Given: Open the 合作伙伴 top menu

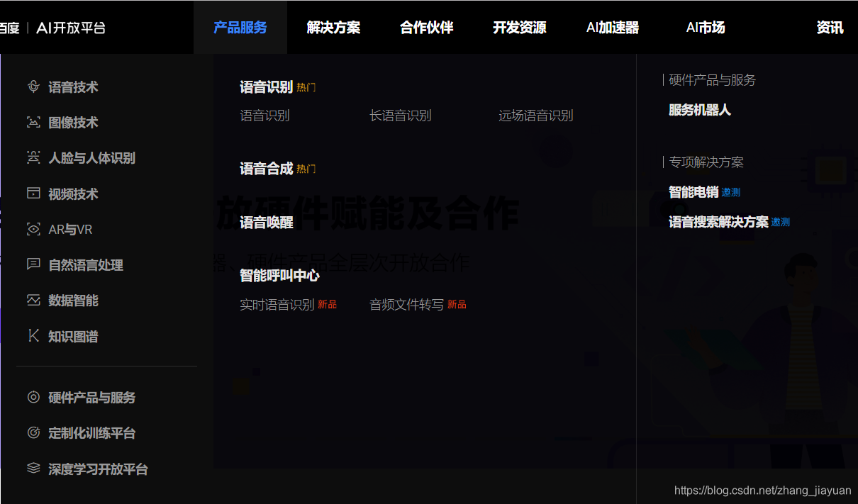Looking at the screenshot, I should 426,28.
